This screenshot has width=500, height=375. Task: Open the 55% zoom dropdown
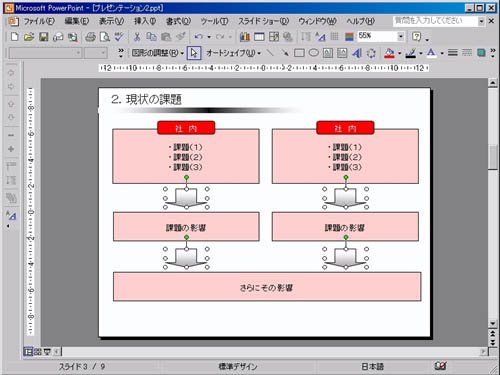401,36
